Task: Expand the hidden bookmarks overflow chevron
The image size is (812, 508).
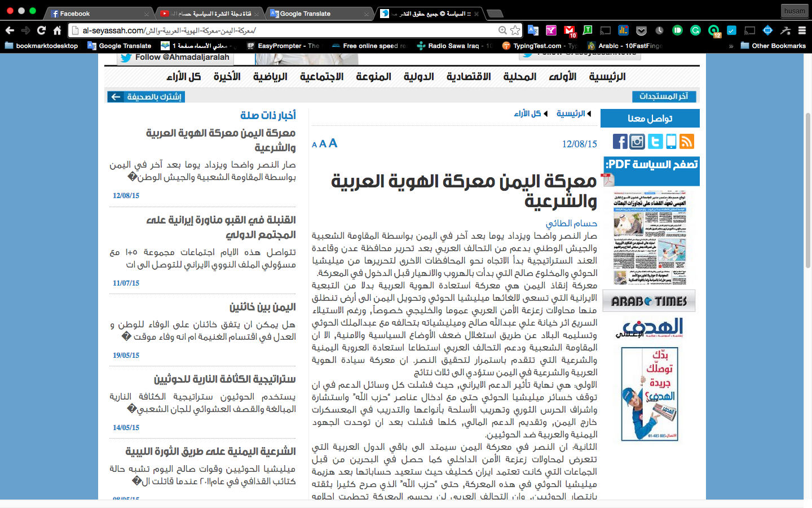Action: pos(731,46)
